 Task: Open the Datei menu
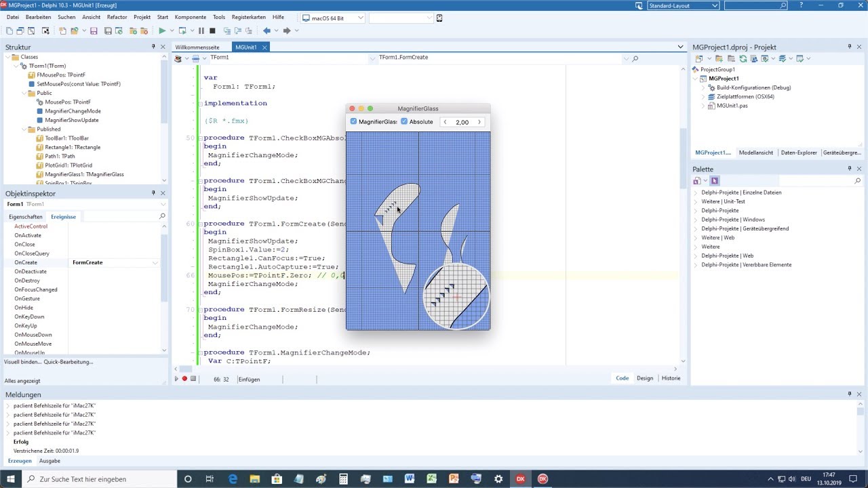(x=13, y=17)
